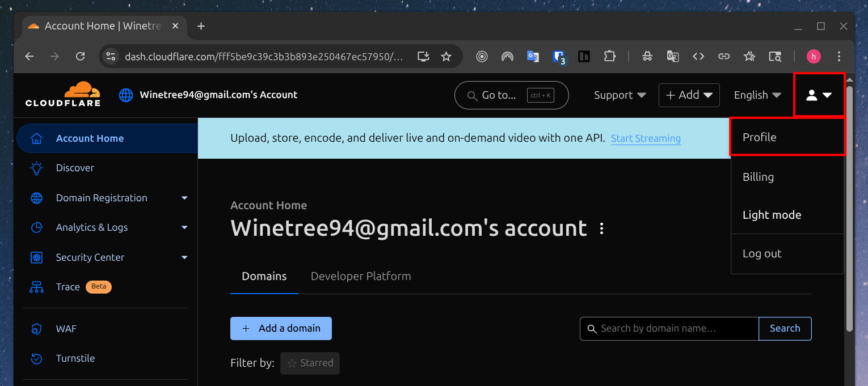Close the Account Home browser tab
The image size is (868, 386).
click(x=175, y=26)
